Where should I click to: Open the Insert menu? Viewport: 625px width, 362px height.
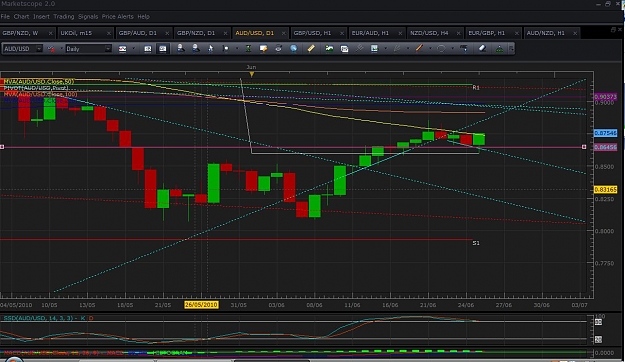tap(41, 16)
